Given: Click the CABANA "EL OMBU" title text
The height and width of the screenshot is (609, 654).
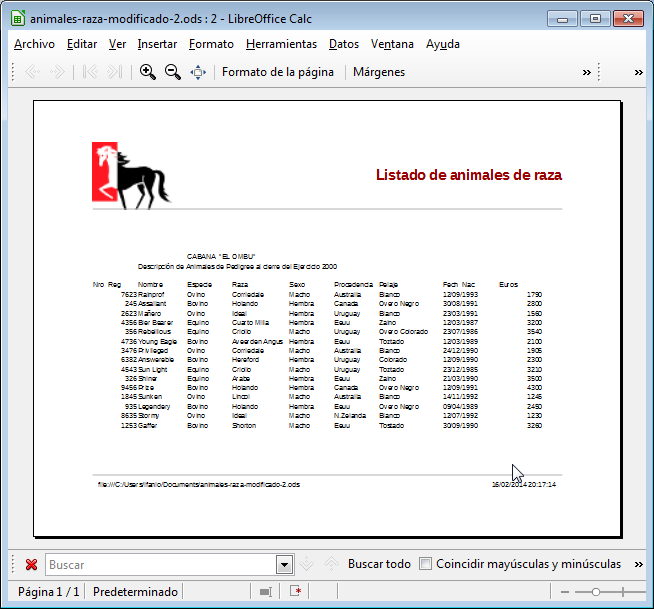Looking at the screenshot, I should 221,257.
